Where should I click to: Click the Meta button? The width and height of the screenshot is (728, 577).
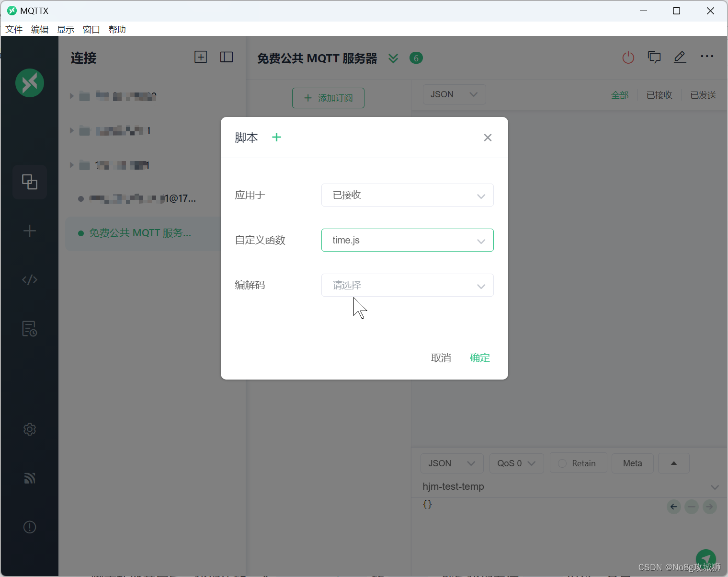[633, 463]
